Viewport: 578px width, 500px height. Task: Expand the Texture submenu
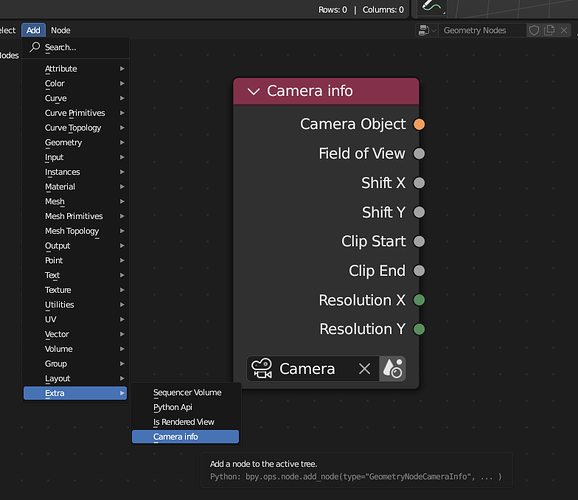[x=75, y=290]
